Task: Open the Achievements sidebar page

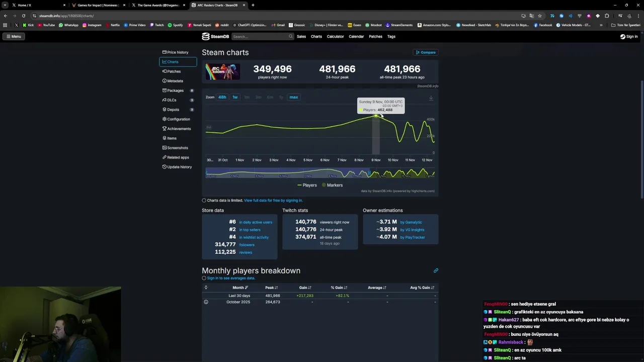Action: (x=176, y=129)
